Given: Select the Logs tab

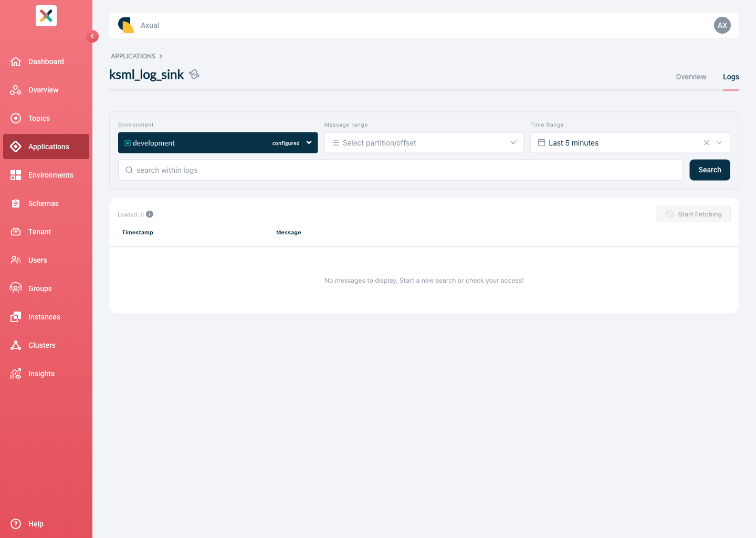Looking at the screenshot, I should click(x=731, y=77).
